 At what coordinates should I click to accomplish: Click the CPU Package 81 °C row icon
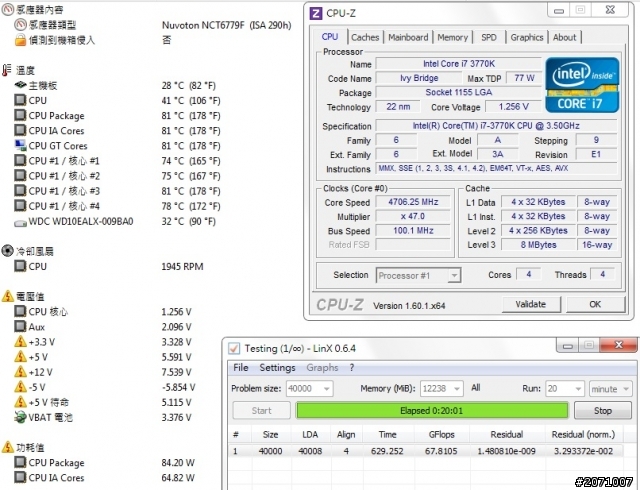click(x=20, y=115)
